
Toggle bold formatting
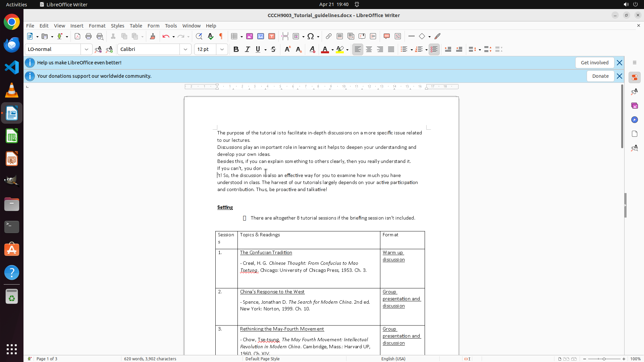(236, 49)
